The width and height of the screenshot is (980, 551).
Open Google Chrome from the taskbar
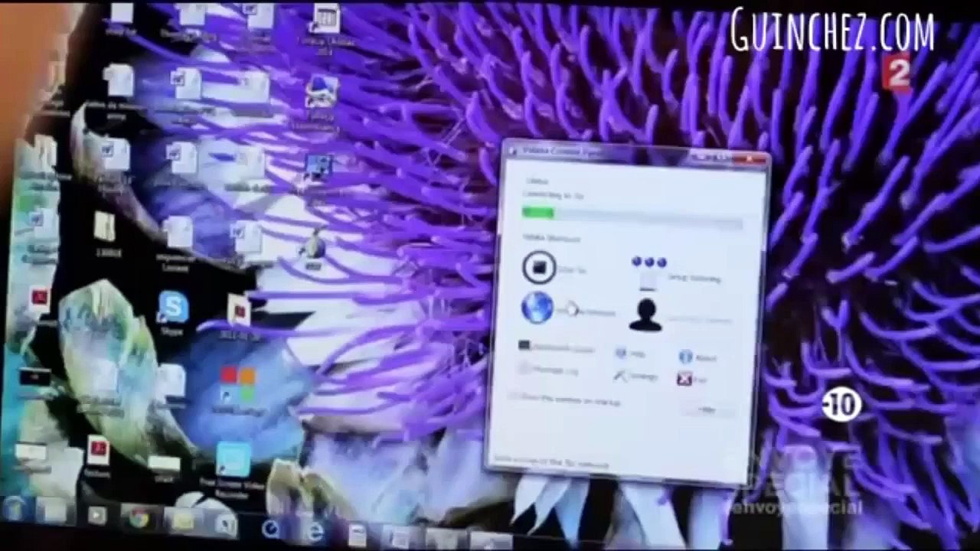[x=139, y=518]
